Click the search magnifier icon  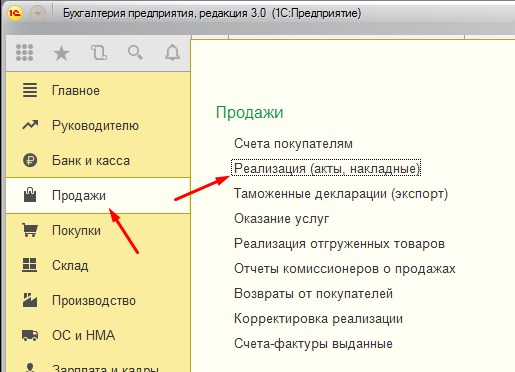pyautogui.click(x=135, y=52)
